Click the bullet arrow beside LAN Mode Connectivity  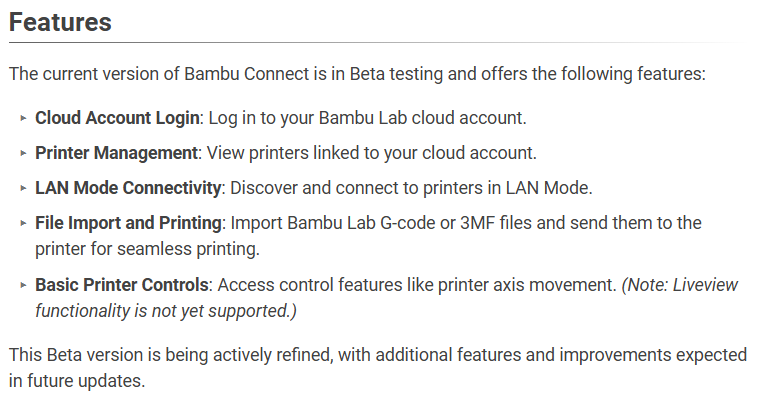[23, 188]
